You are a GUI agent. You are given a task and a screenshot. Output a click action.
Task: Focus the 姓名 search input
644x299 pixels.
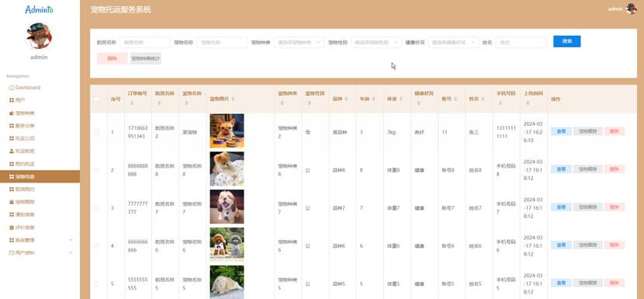click(521, 42)
